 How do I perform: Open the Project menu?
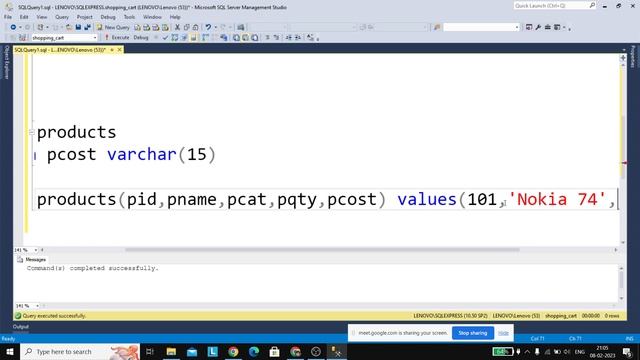(84, 17)
